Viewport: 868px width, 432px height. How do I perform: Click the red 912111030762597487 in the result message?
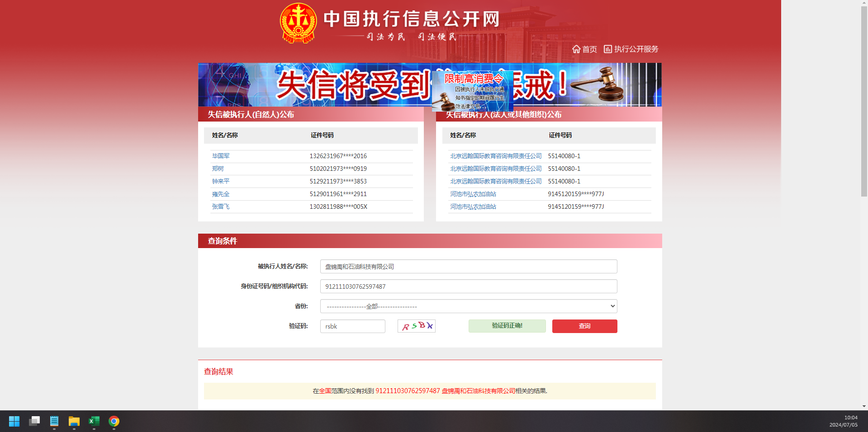(x=408, y=391)
